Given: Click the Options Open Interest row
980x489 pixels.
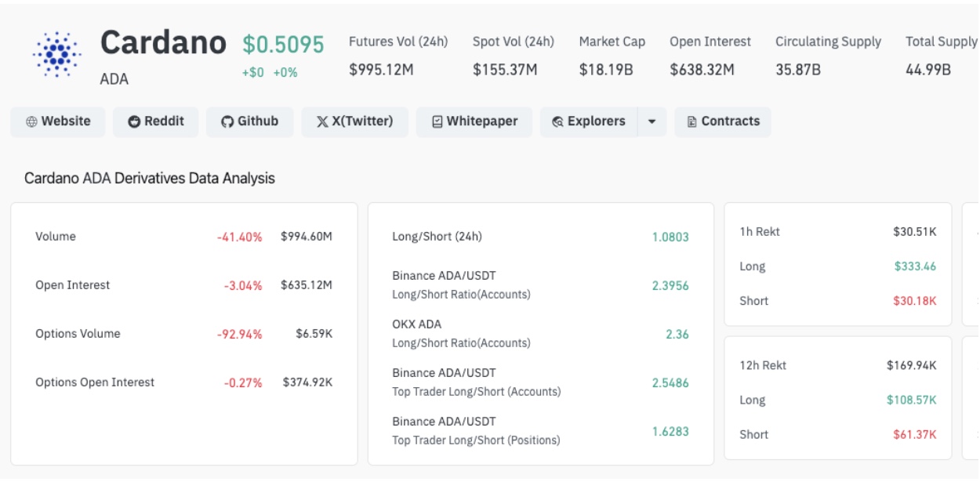Looking at the screenshot, I should click(x=95, y=382).
